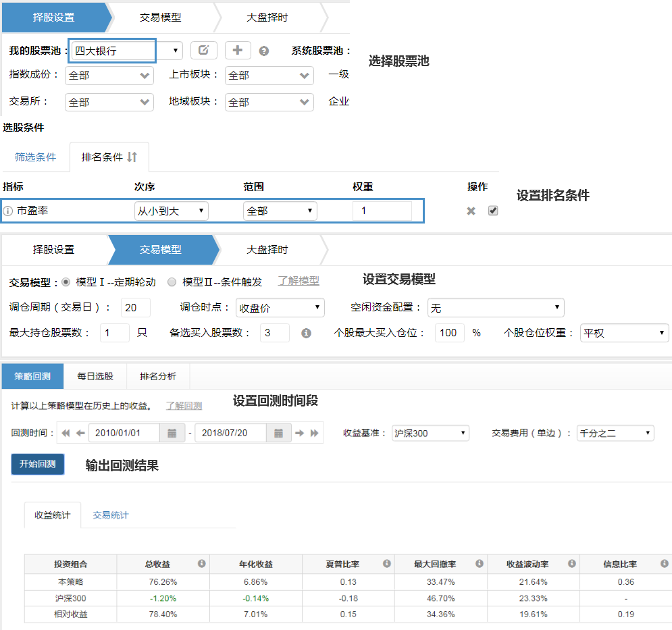Viewport: 672px width, 630px height.
Task: Click info icon in 总收益 column header
Action: tap(201, 564)
